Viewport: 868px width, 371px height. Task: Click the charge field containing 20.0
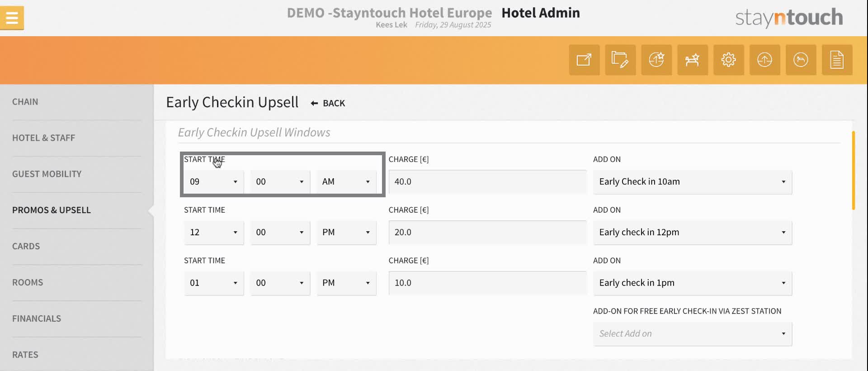pos(487,233)
